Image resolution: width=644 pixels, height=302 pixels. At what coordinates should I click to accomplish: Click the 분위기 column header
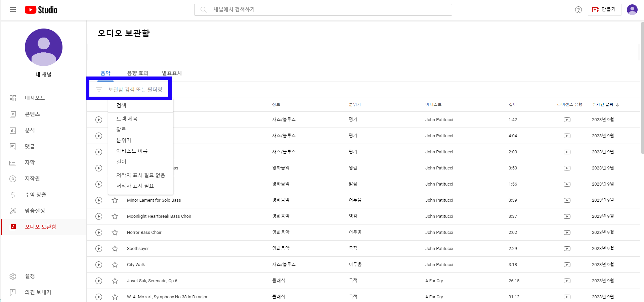click(355, 105)
